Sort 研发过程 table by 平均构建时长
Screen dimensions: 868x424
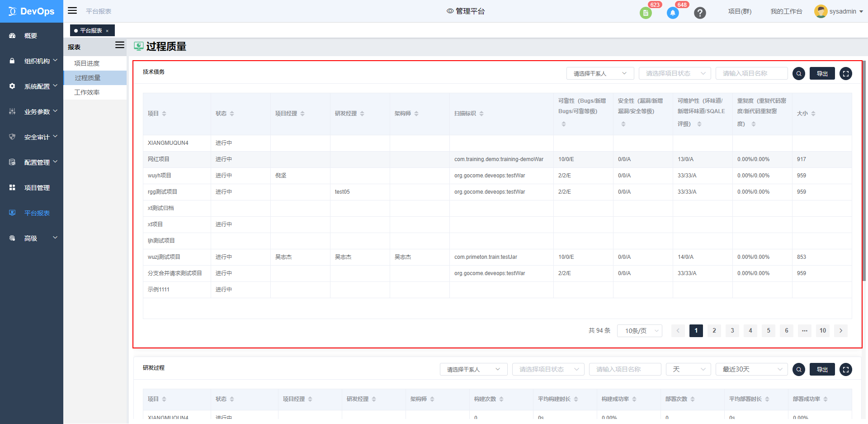coord(576,399)
